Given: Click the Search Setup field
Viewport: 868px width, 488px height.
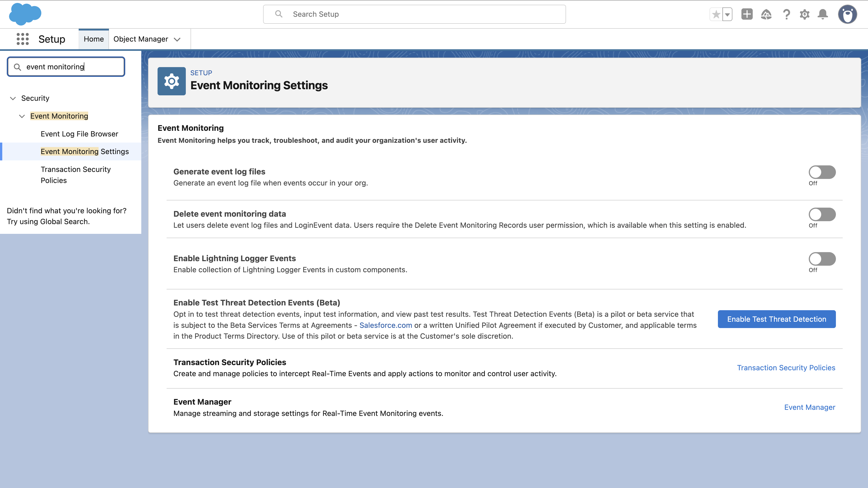Looking at the screenshot, I should click(x=414, y=14).
